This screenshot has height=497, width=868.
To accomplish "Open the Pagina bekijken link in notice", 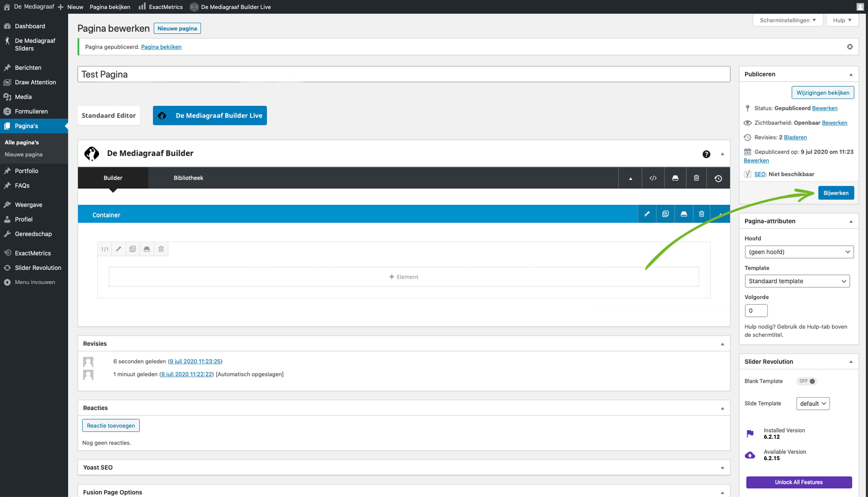I will 161,47.
